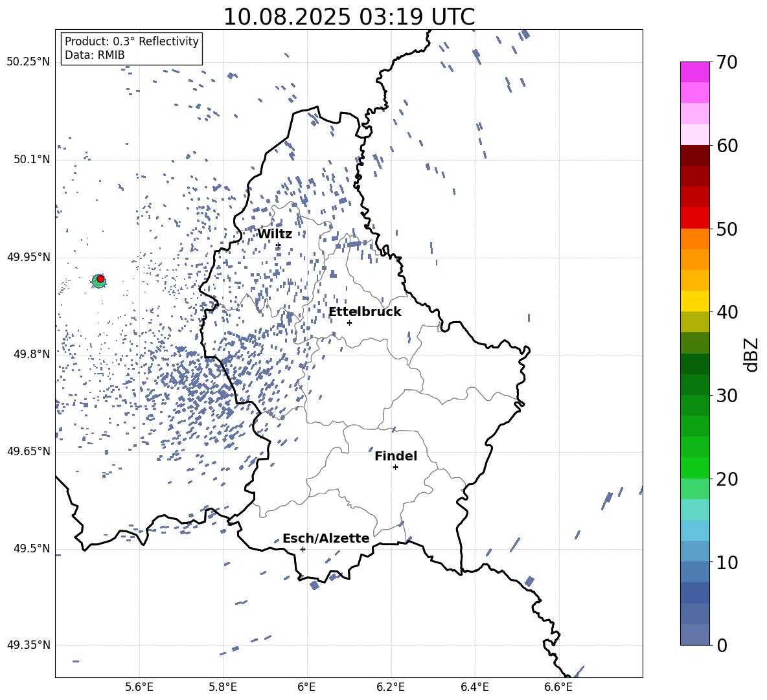This screenshot has width=767, height=700.
Task: Click the Wiltz station cross marker
Action: coord(279,245)
